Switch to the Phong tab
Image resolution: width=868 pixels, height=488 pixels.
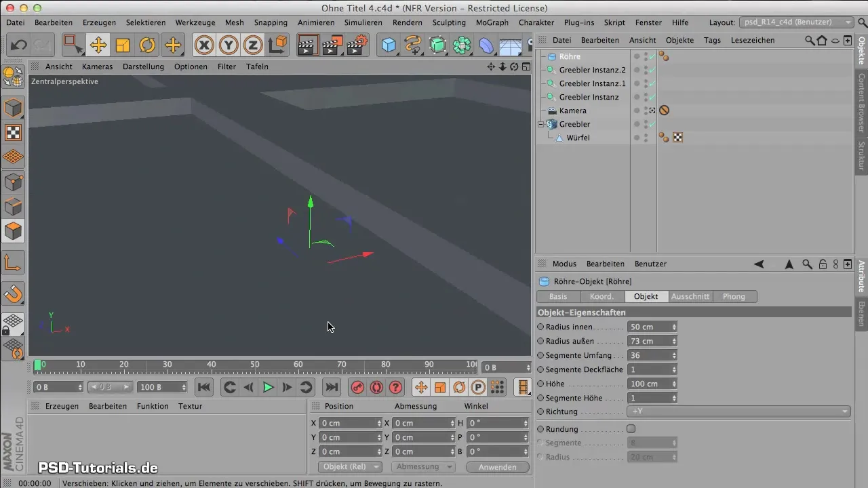734,296
